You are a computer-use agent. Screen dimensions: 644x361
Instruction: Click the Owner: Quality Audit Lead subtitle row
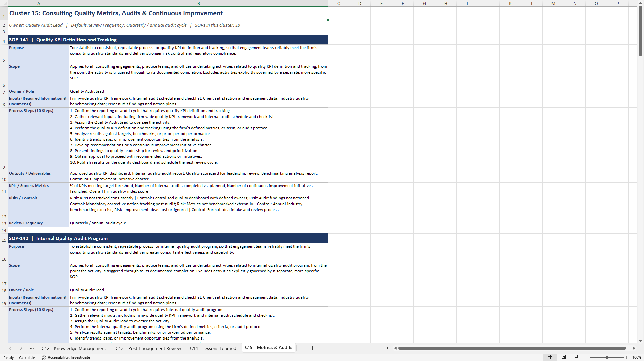[x=168, y=25]
